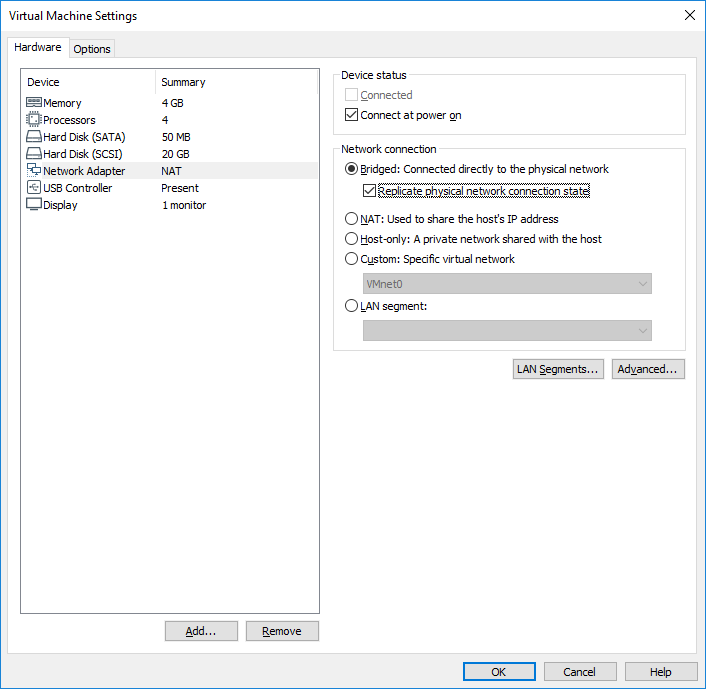Image resolution: width=706 pixels, height=689 pixels.
Task: Select the Network Adapter label
Action: coord(84,171)
